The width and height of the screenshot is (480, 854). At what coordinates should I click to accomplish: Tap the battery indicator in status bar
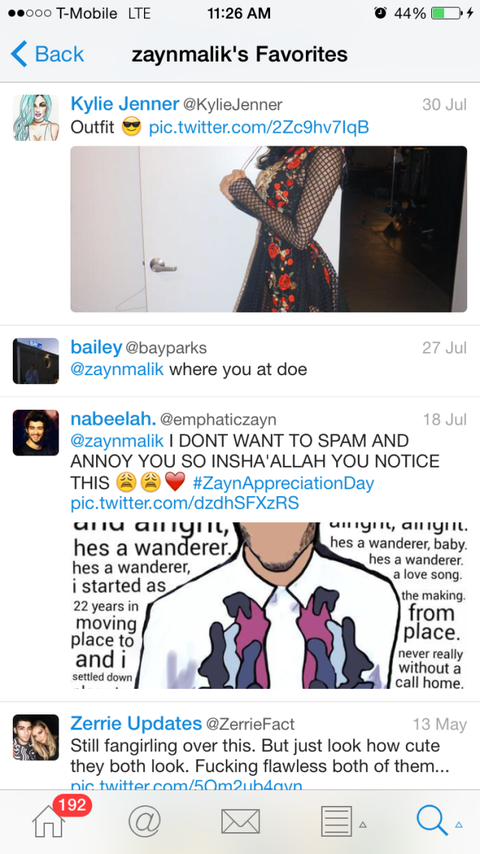pos(446,13)
